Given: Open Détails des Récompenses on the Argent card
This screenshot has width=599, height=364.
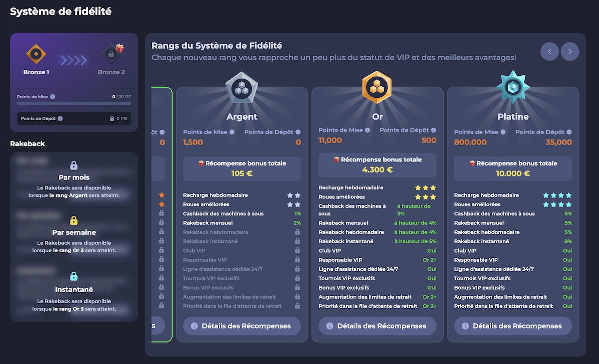Looking at the screenshot, I should 242,326.
